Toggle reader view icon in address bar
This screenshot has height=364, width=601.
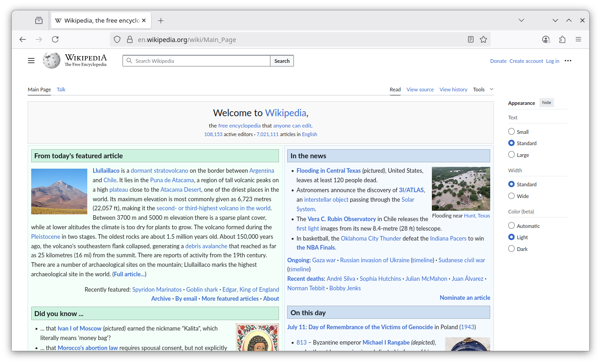[x=471, y=39]
